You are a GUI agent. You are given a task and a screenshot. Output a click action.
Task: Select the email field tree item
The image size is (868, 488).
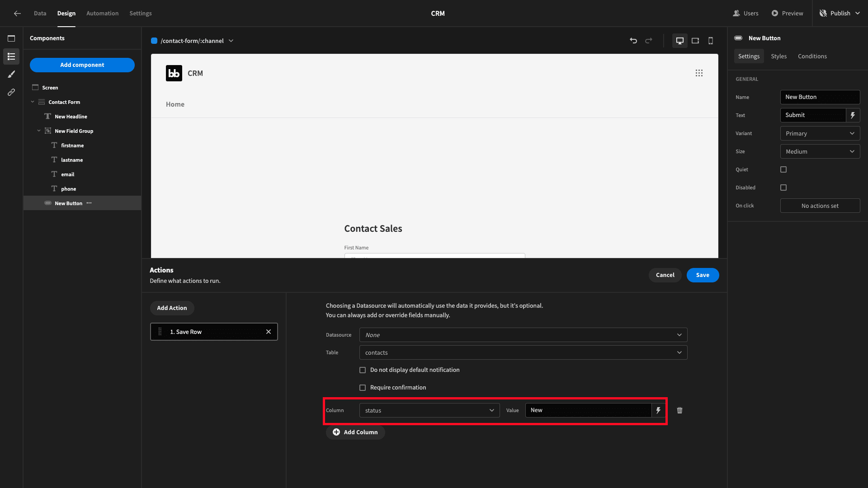coord(67,174)
